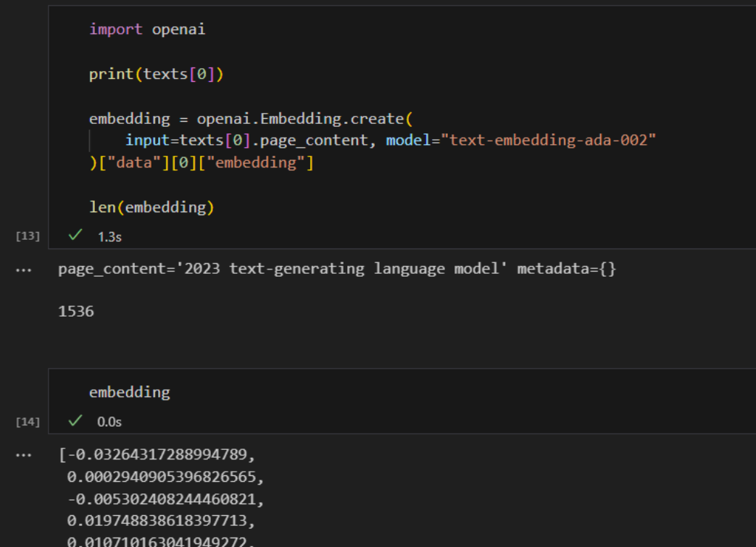The image size is (756, 547).
Task: Click the success checkmark showing 0.0s
Action: 75,421
